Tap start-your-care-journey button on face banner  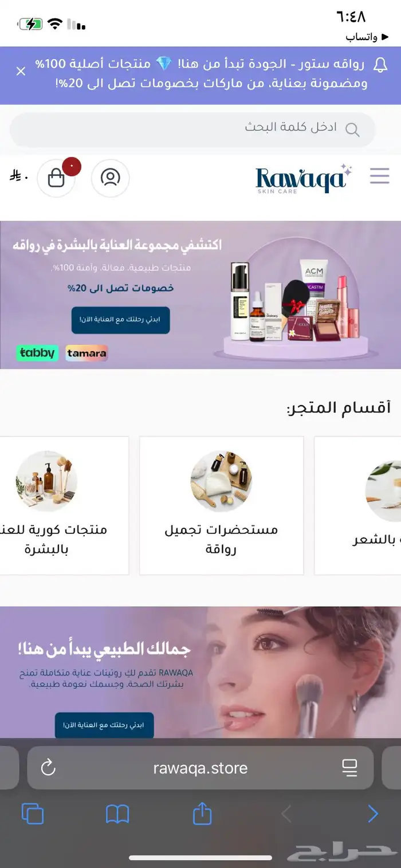[x=104, y=725]
